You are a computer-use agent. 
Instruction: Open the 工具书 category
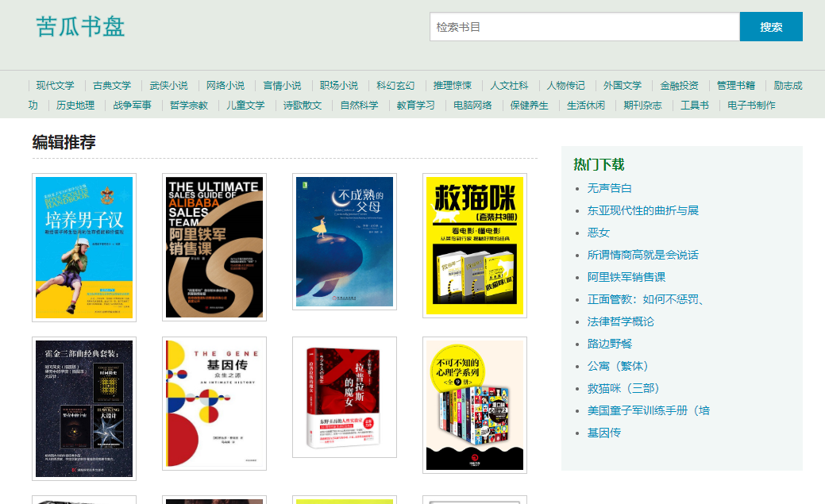point(695,106)
